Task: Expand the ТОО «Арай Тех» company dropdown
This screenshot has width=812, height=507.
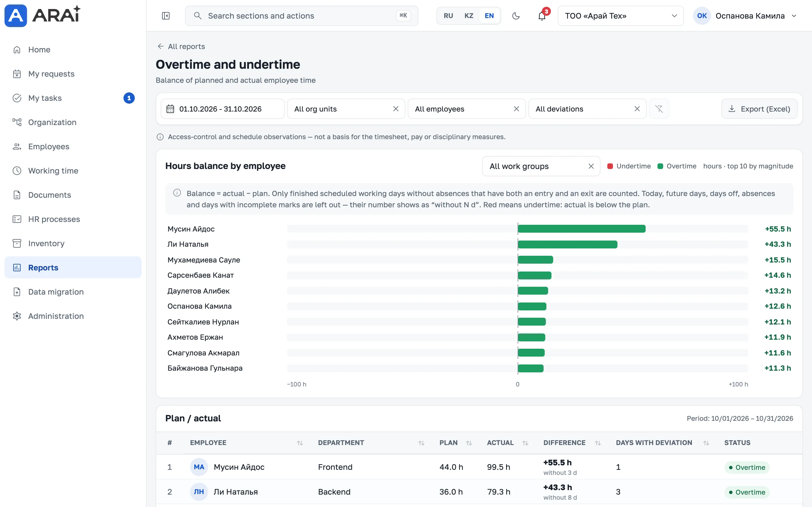Action: click(x=620, y=16)
